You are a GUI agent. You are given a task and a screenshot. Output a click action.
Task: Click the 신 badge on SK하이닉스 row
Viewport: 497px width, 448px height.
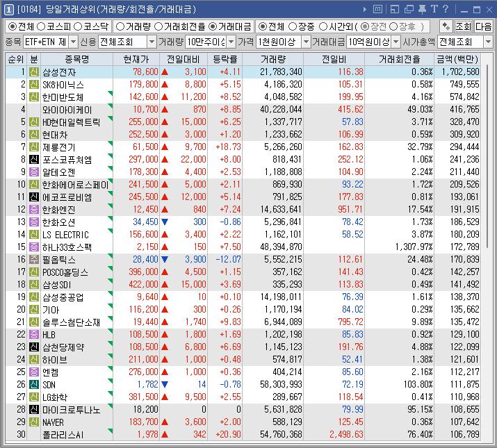pyautogui.click(x=34, y=84)
